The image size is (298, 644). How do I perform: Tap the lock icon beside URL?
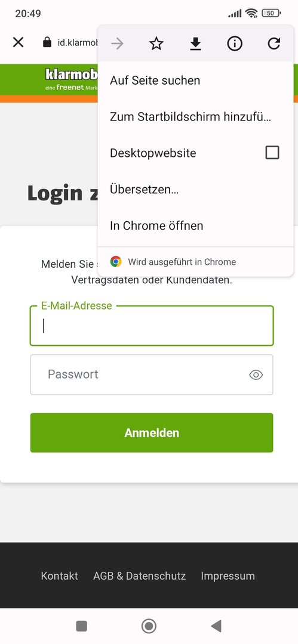(47, 42)
